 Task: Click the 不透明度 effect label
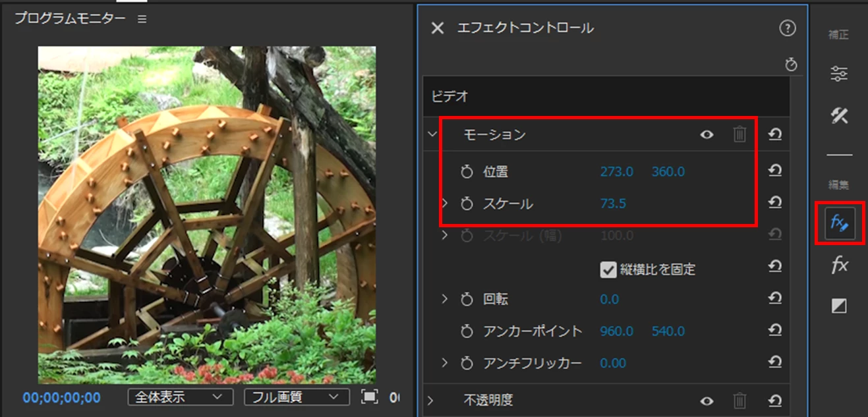[x=488, y=400]
